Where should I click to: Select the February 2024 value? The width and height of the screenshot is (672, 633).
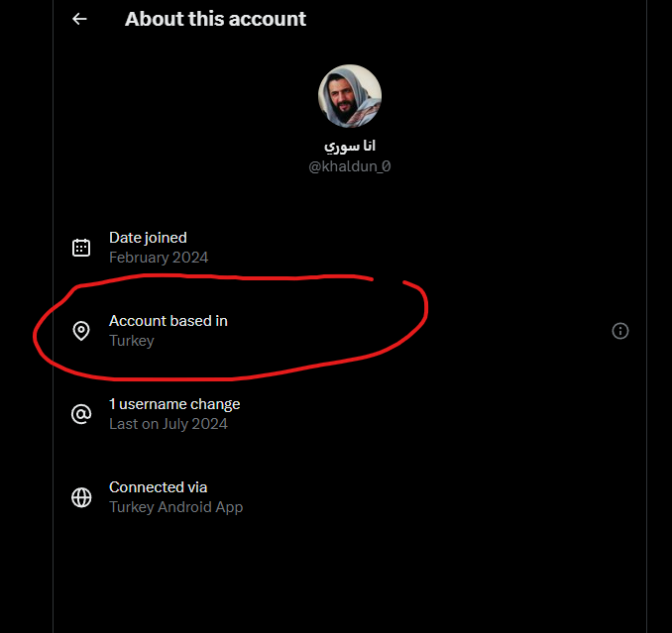(x=159, y=258)
